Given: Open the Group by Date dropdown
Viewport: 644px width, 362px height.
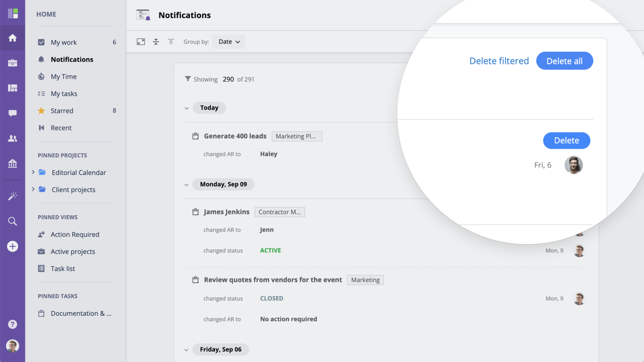Looking at the screenshot, I should (229, 42).
